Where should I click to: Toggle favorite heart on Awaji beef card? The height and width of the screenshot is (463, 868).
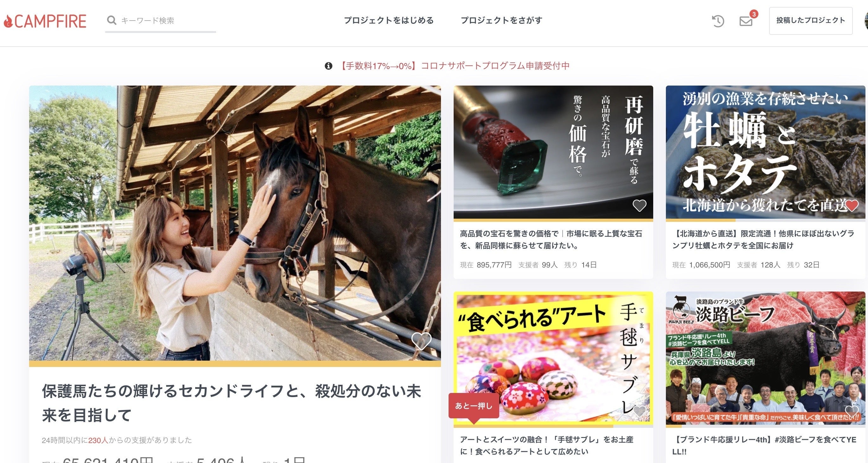tap(852, 411)
